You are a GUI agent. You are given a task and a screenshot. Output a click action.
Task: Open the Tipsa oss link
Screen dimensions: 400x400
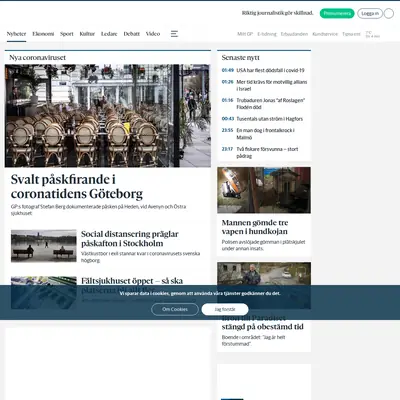pos(351,34)
